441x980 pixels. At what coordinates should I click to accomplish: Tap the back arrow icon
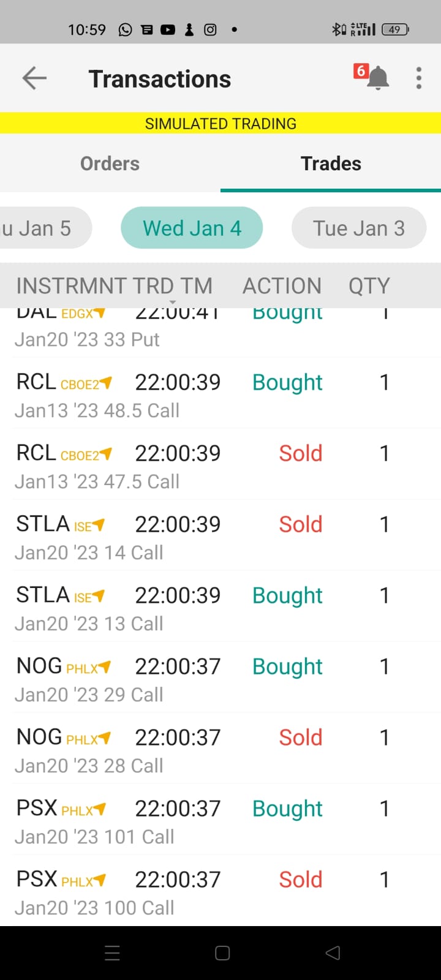[x=34, y=78]
